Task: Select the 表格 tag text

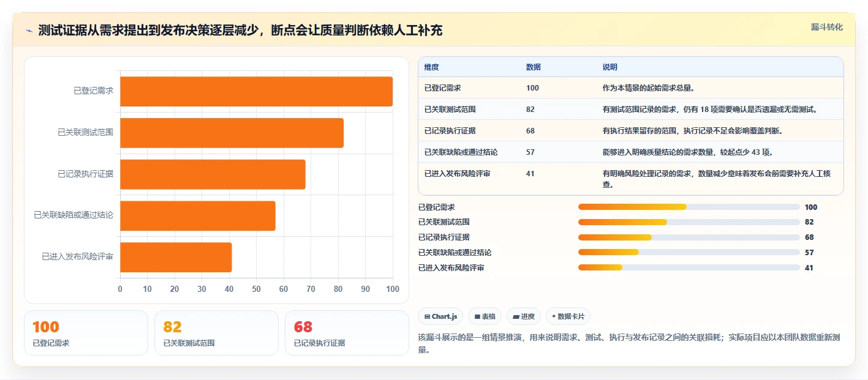Action: [x=489, y=316]
